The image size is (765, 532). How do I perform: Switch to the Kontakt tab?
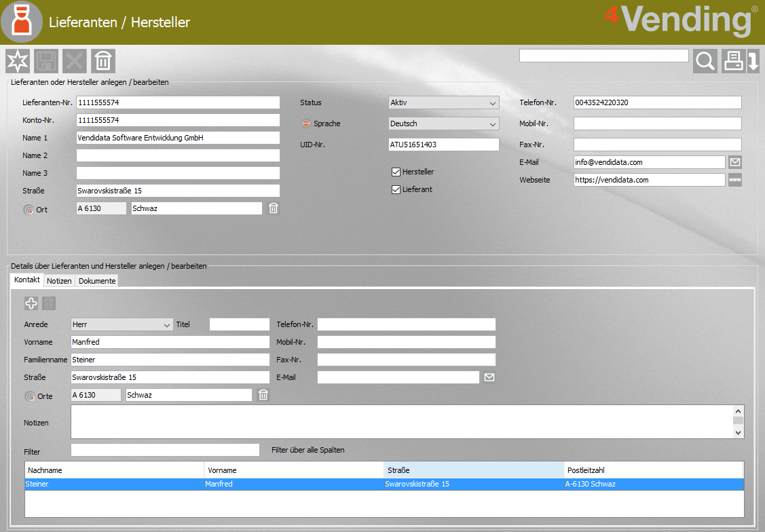[x=27, y=280]
